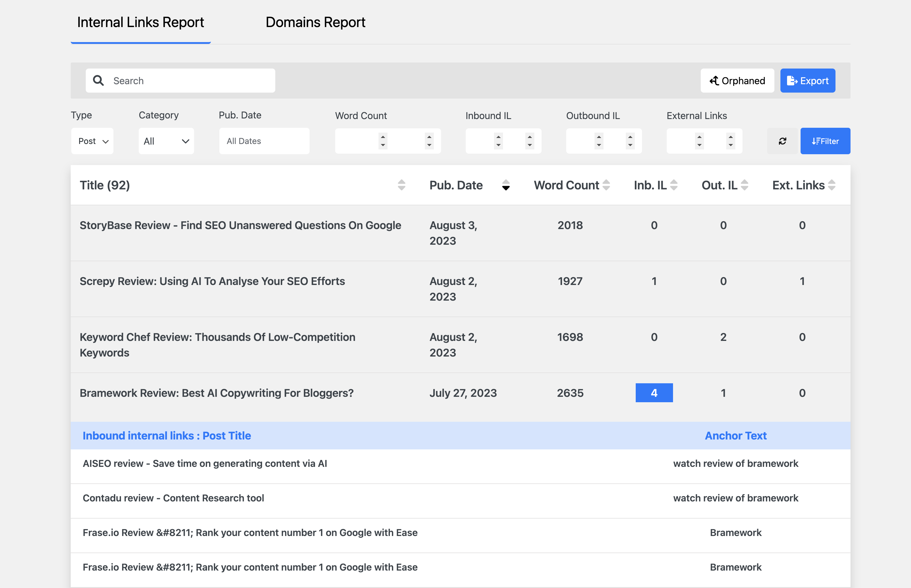
Task: Open the Type dropdown set to Post
Action: click(92, 141)
